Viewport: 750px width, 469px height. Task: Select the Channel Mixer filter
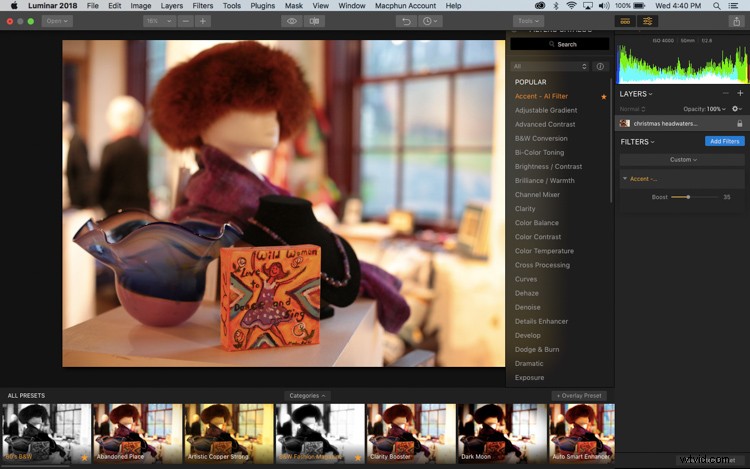coord(537,195)
